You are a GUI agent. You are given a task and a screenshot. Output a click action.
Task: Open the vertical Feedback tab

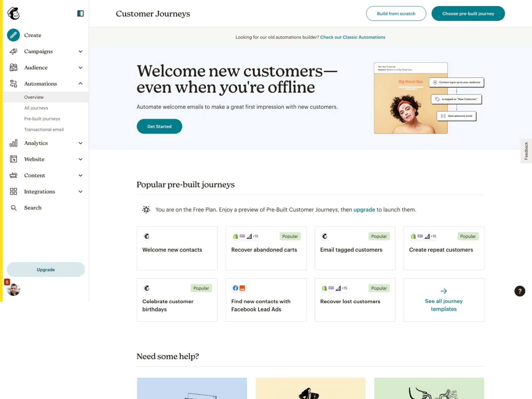[x=526, y=151]
